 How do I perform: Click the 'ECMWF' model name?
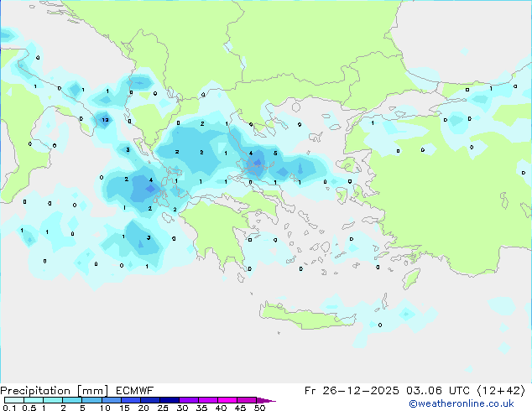pyautogui.click(x=135, y=391)
